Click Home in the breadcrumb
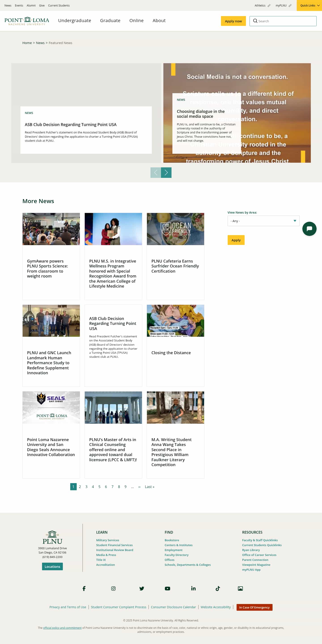This screenshot has width=322, height=644. click(x=27, y=43)
